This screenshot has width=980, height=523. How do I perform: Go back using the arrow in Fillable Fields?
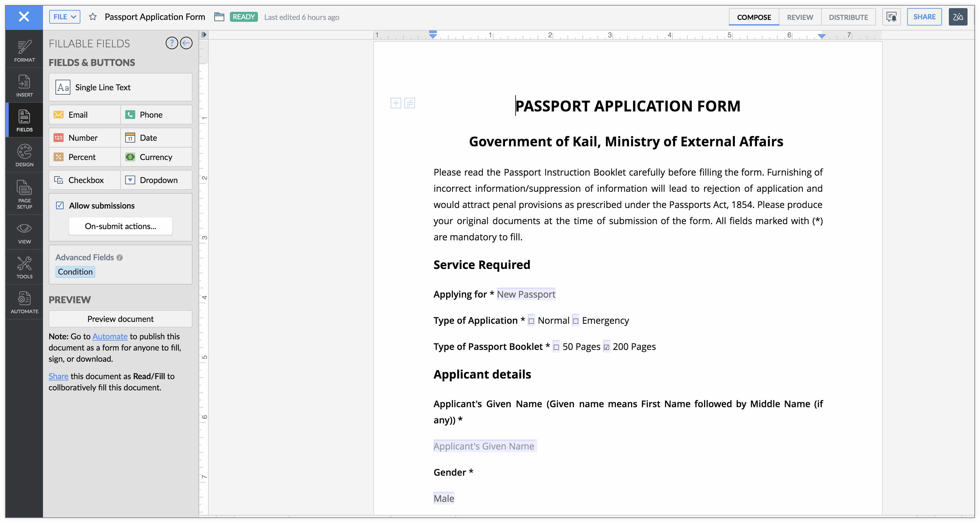(186, 43)
